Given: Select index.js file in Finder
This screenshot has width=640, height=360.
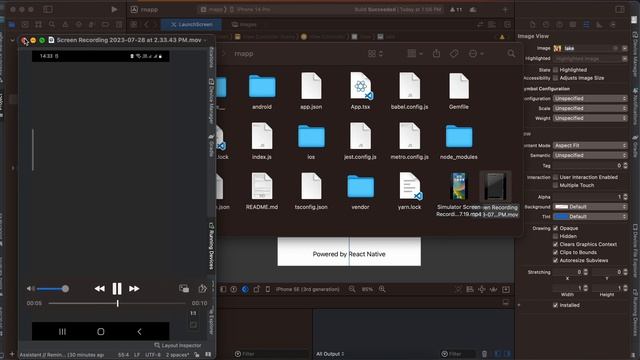Looking at the screenshot, I should point(262,141).
